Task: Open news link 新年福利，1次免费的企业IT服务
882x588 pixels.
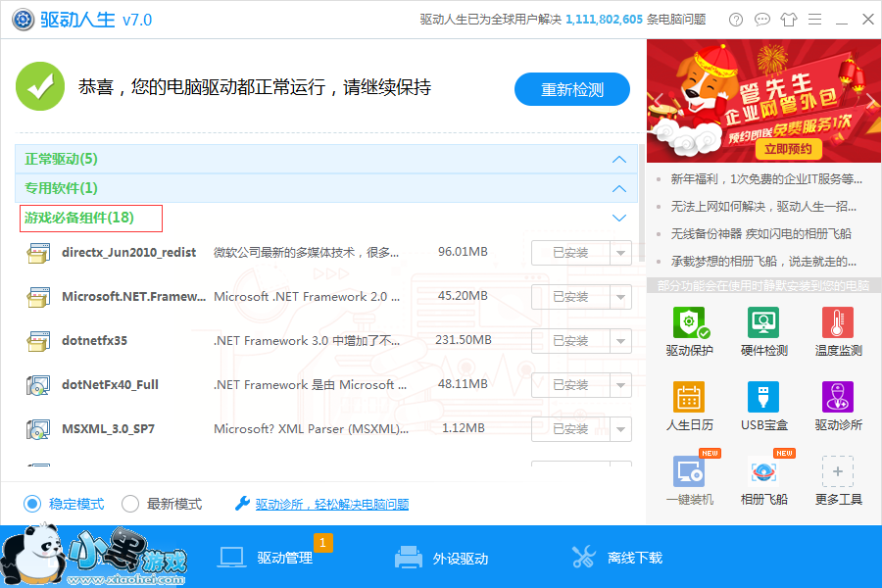Action: [766, 179]
